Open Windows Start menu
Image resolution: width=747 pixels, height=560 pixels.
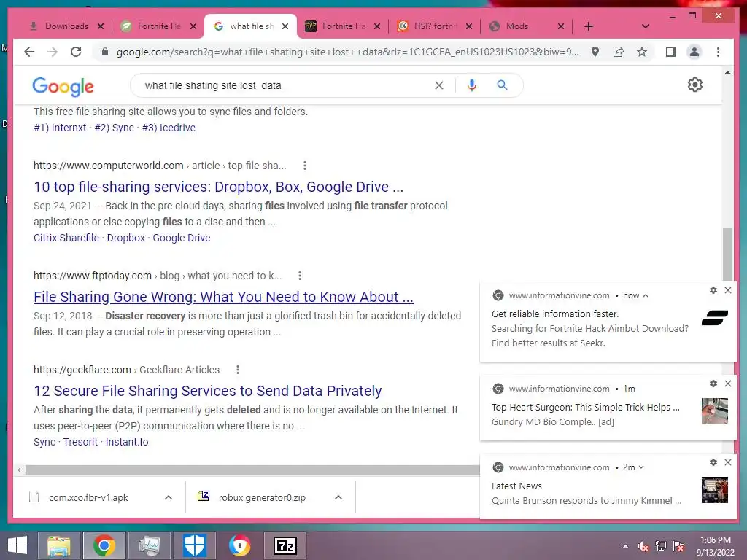point(18,545)
